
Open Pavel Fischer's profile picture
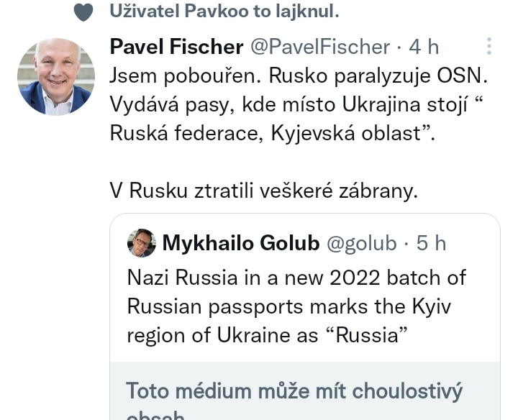(56, 77)
